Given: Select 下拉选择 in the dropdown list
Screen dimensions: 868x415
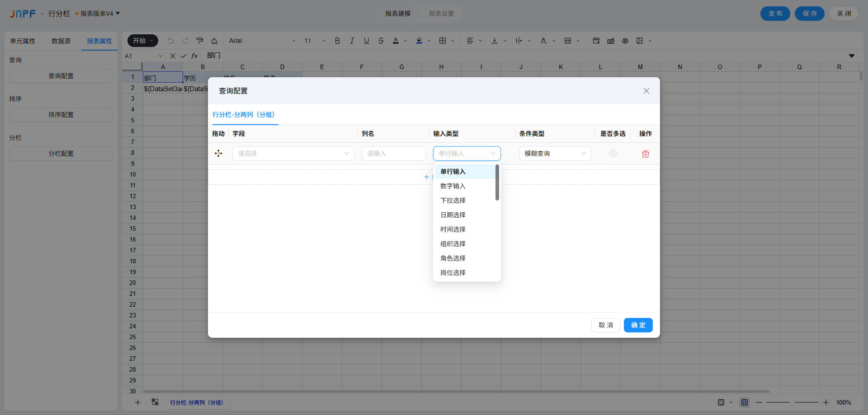Looking at the screenshot, I should [453, 201].
